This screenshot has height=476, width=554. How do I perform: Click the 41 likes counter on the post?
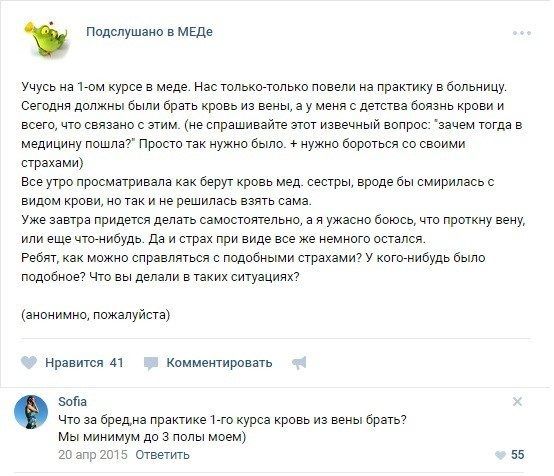(117, 363)
